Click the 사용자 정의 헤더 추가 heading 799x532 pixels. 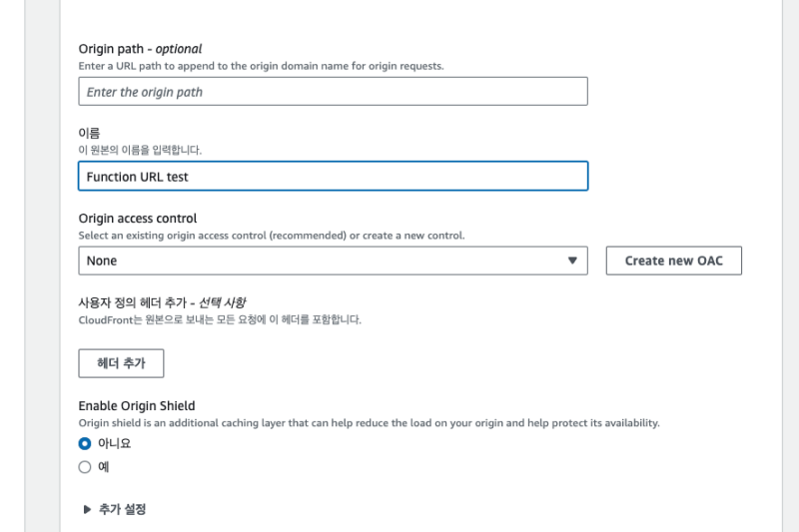coord(162,302)
